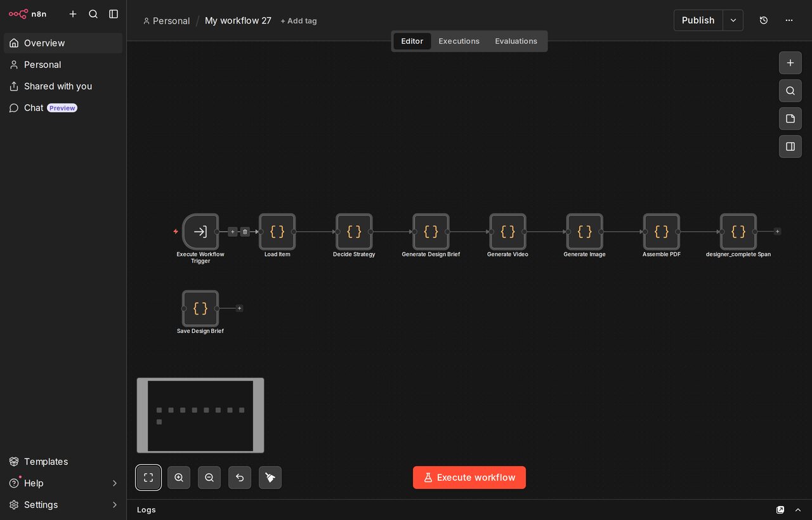Open search from the sidebar header
Image resolution: width=812 pixels, height=520 pixels.
pyautogui.click(x=93, y=14)
